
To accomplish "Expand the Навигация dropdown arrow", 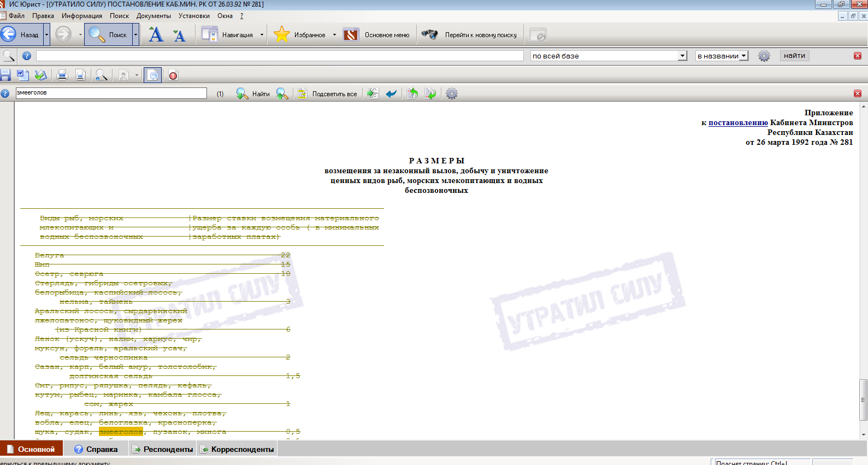I will click(262, 34).
